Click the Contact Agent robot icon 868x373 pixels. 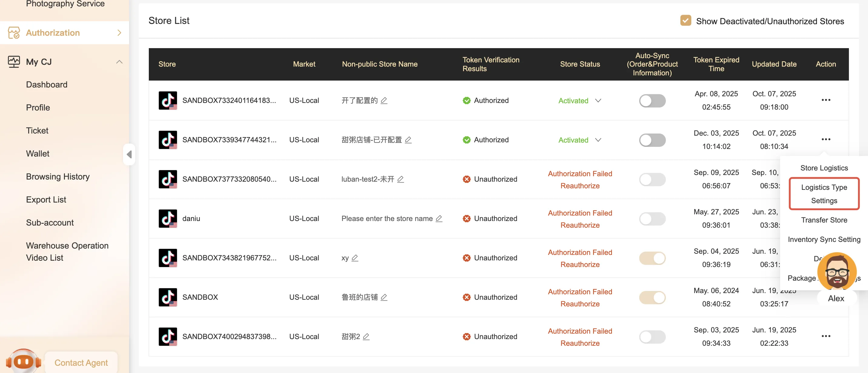click(x=23, y=361)
